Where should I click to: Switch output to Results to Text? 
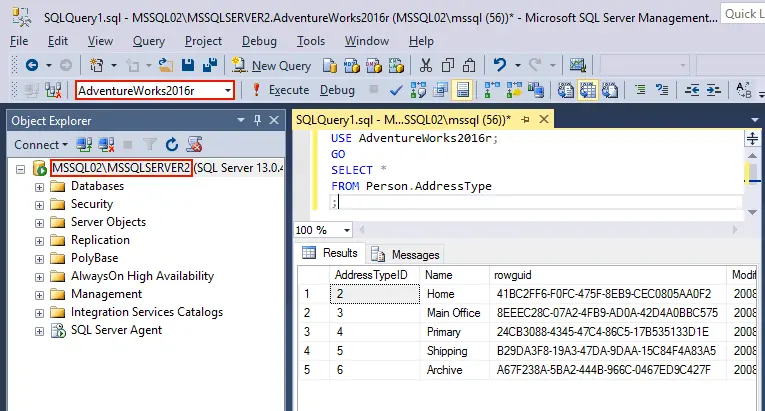[x=565, y=90]
